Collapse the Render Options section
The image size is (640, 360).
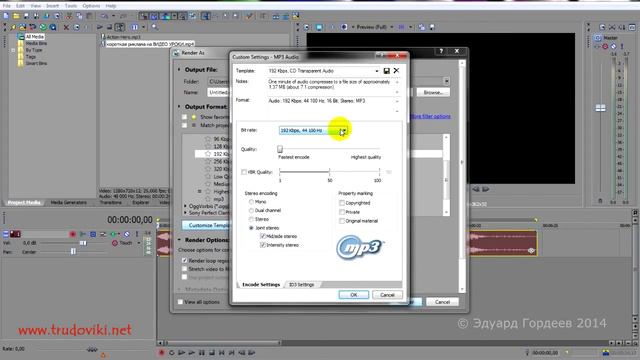[x=179, y=240]
